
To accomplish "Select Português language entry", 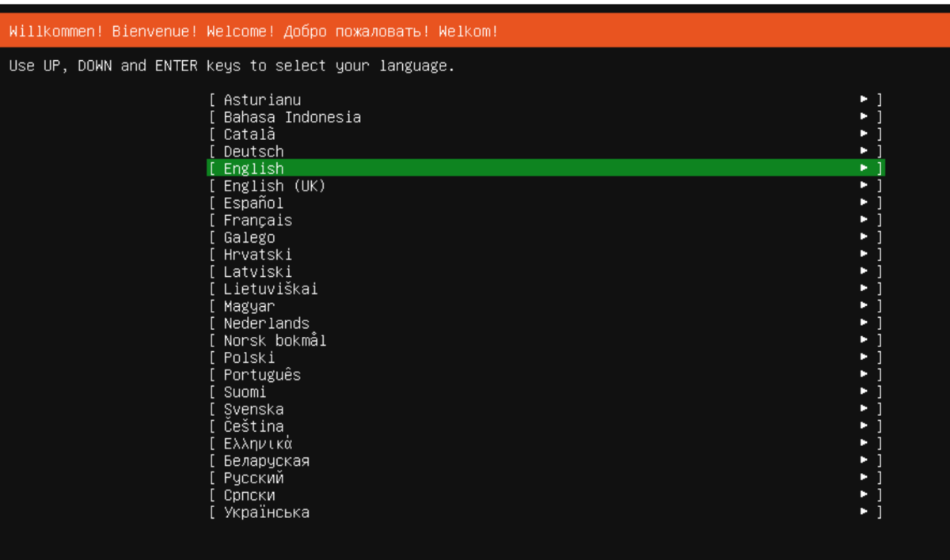I will [545, 375].
